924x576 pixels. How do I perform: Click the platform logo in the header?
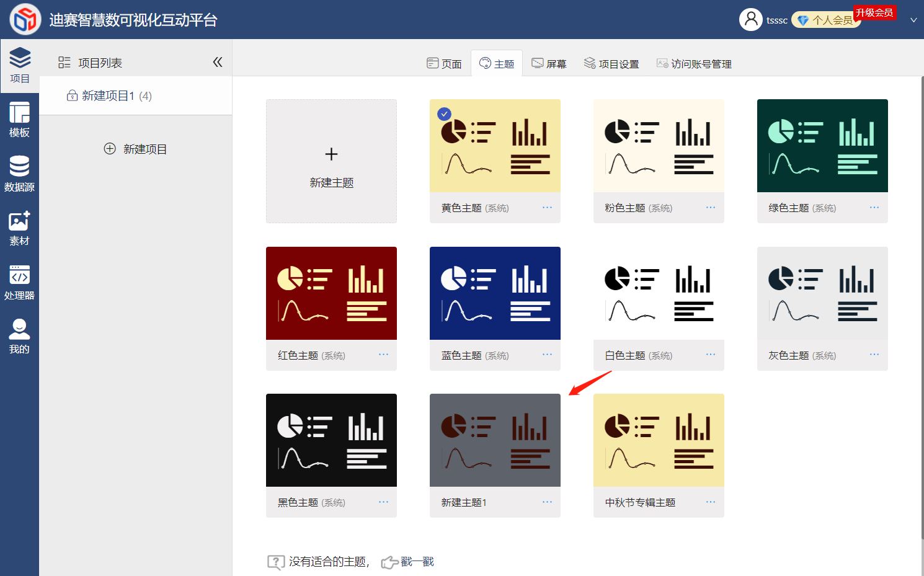point(25,19)
